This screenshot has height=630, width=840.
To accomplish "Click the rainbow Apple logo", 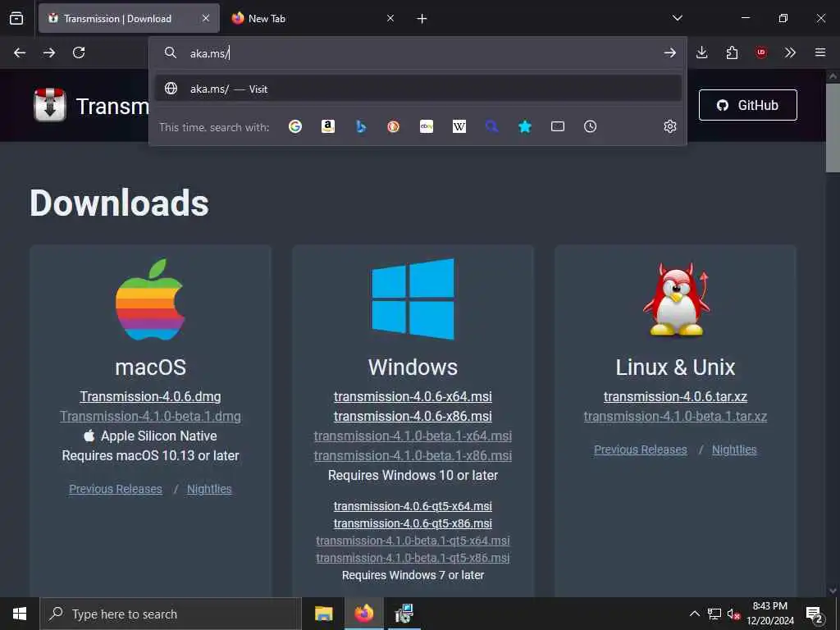I will (151, 300).
